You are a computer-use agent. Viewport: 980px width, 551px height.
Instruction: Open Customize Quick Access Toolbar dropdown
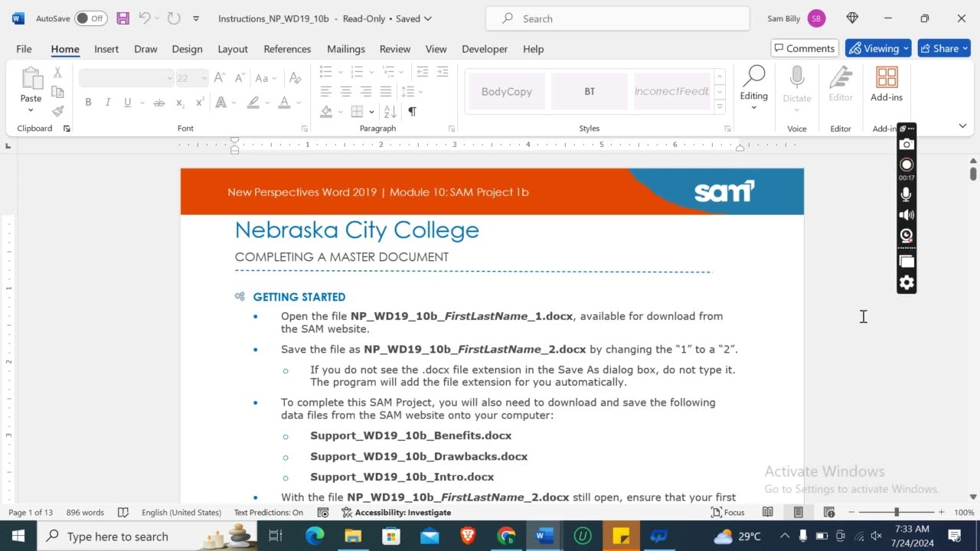tap(196, 18)
